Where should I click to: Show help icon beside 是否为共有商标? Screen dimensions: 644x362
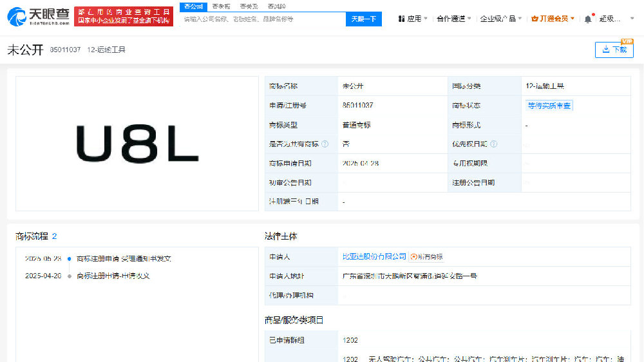[325, 144]
